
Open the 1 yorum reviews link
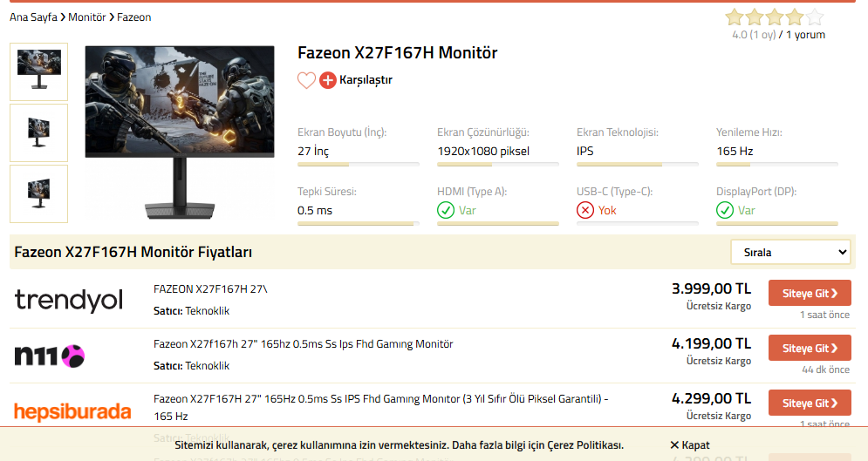(x=805, y=35)
